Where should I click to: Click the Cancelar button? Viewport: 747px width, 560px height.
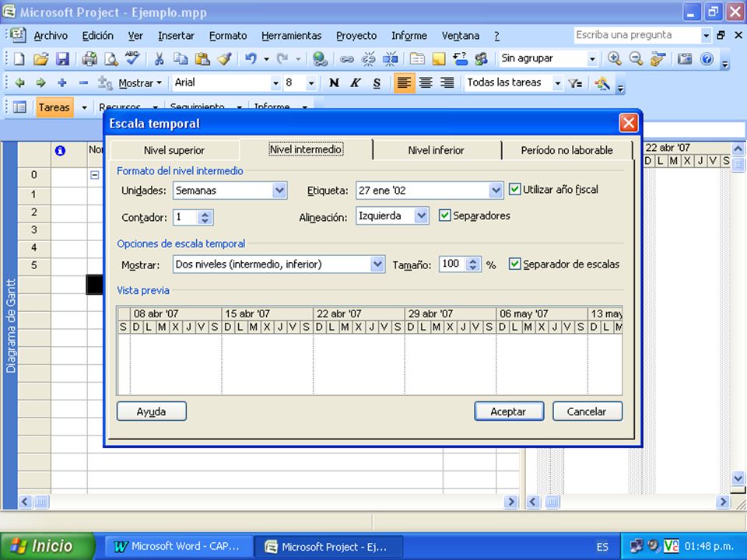pyautogui.click(x=587, y=411)
